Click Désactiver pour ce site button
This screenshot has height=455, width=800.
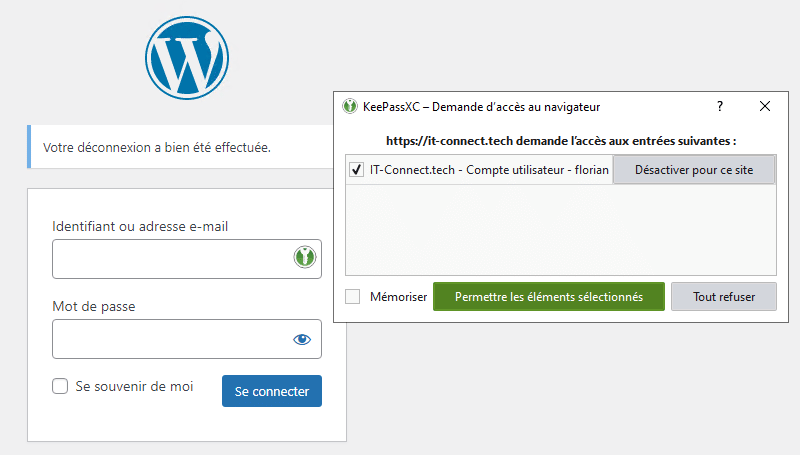(694, 170)
